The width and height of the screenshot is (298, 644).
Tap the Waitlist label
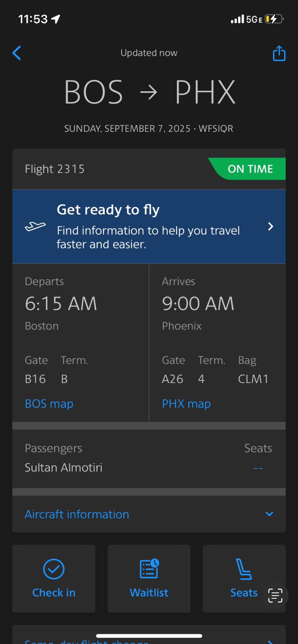click(149, 593)
